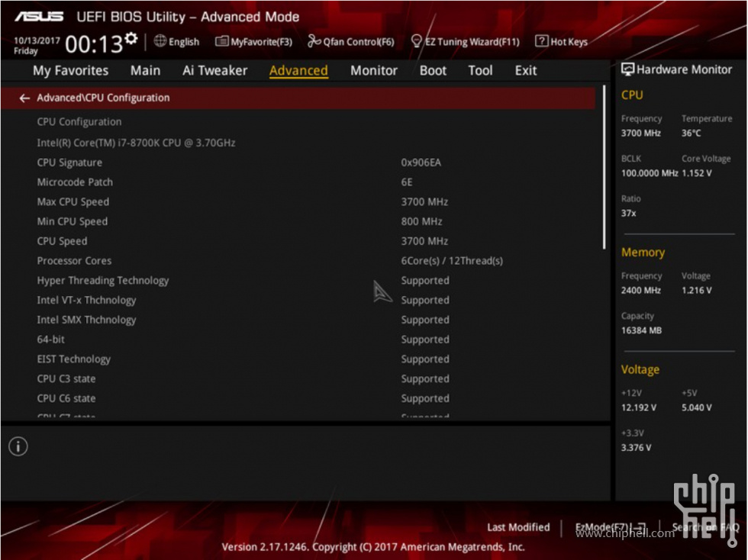Open MyFavorite(F3) icon
The width and height of the screenshot is (748, 560).
pos(221,41)
